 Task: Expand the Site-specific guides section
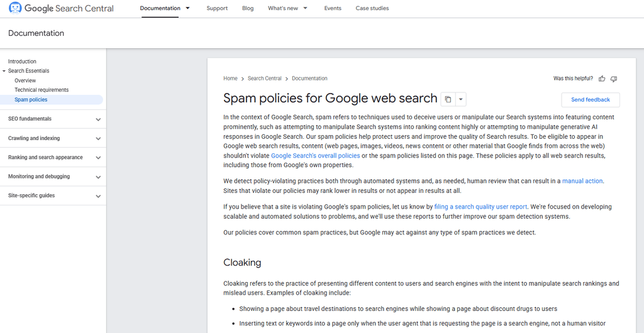coord(98,196)
